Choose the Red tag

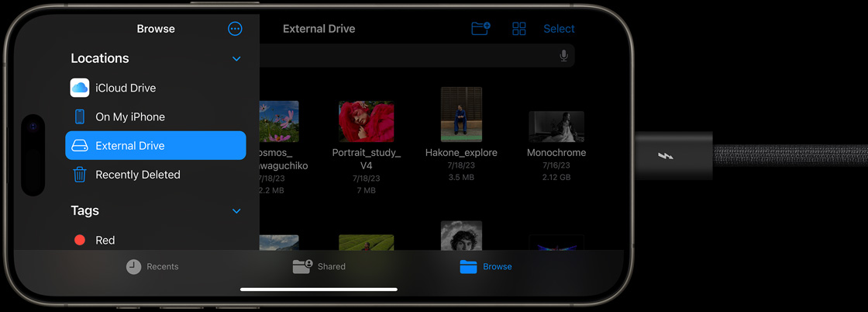tap(105, 240)
